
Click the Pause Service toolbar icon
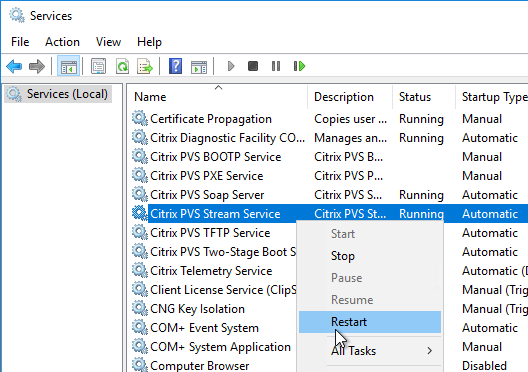click(276, 66)
